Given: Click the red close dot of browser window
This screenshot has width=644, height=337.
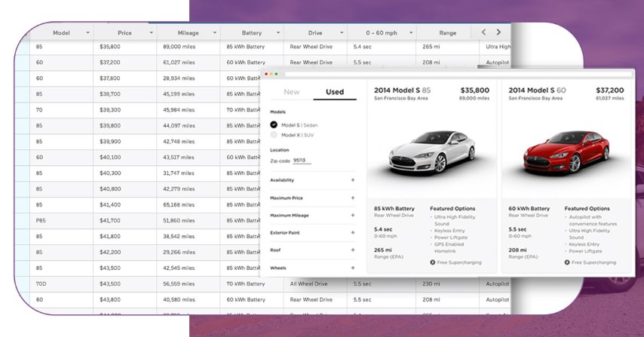Looking at the screenshot, I should tap(266, 74).
